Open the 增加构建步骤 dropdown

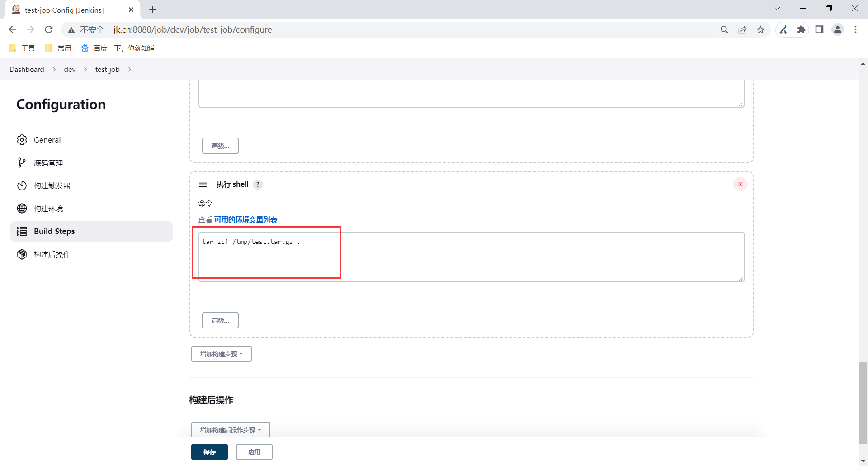(222, 354)
